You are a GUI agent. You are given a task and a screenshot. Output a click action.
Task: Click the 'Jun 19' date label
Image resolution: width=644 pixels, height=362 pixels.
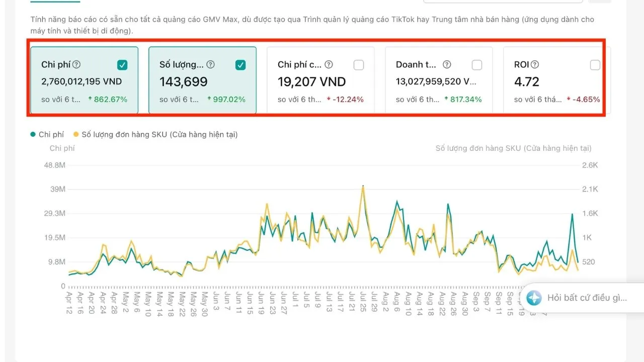261,303
